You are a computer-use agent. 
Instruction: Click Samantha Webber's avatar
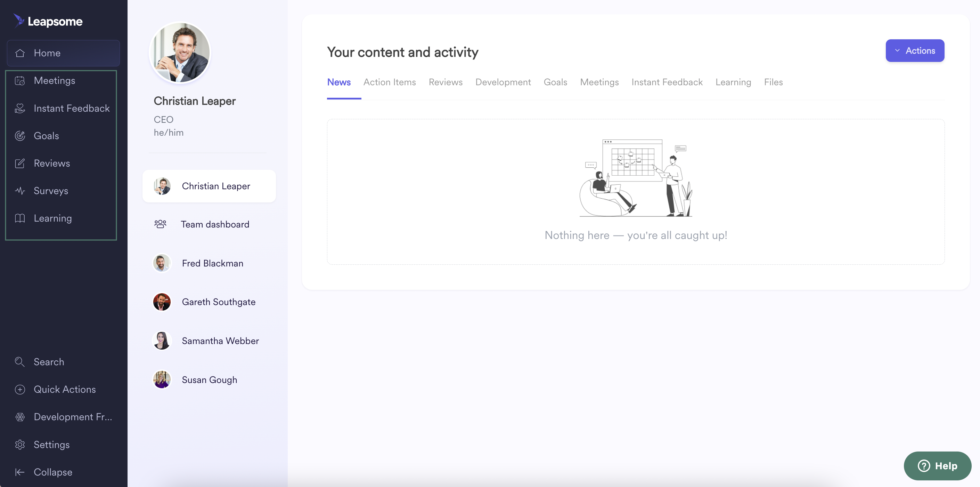tap(162, 341)
